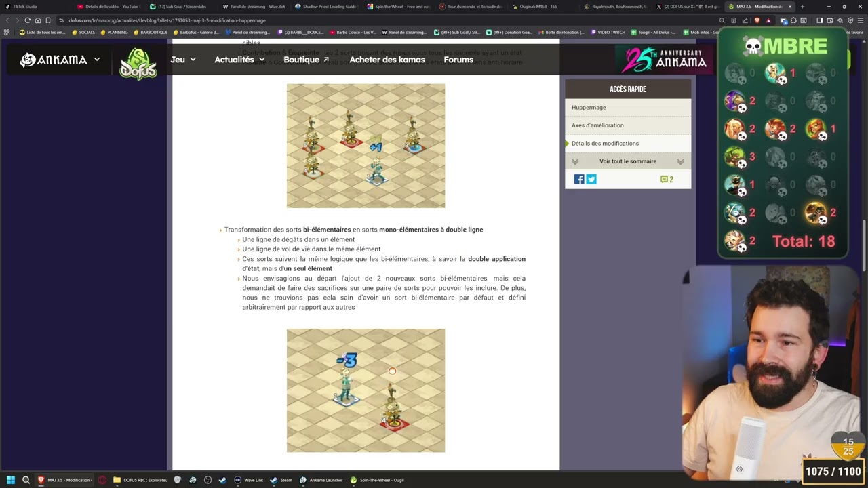This screenshot has width=868, height=488.
Task: Click the first spell demonstration image
Action: tap(366, 146)
